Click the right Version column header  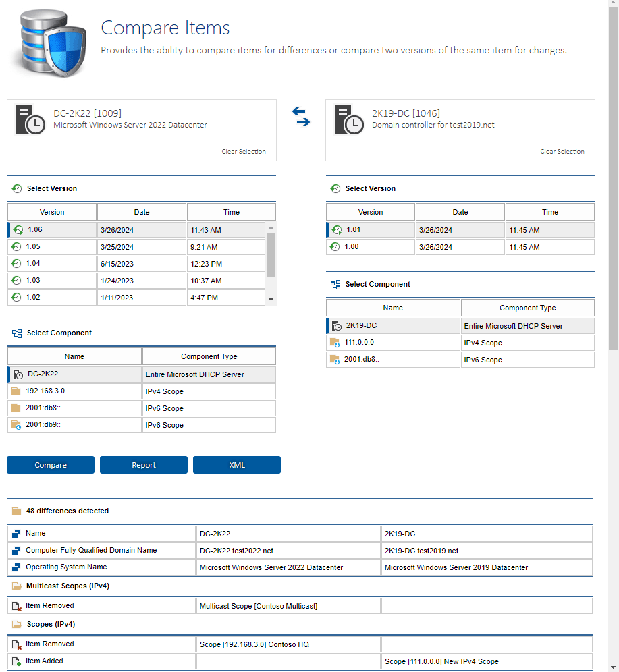click(x=371, y=212)
